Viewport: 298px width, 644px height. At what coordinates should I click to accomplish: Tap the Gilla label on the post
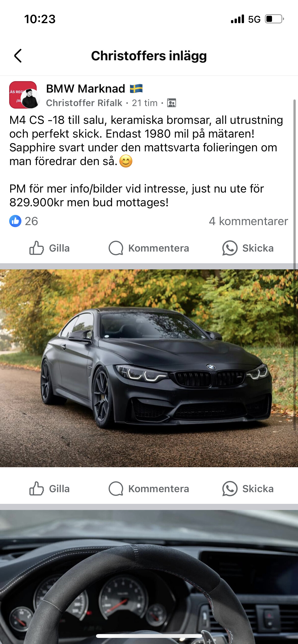(59, 248)
